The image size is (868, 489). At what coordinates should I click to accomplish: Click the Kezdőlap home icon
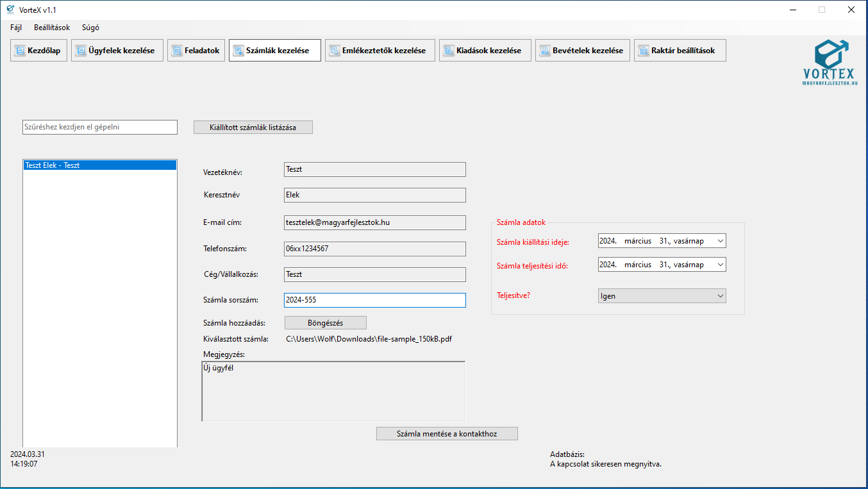[x=20, y=51]
